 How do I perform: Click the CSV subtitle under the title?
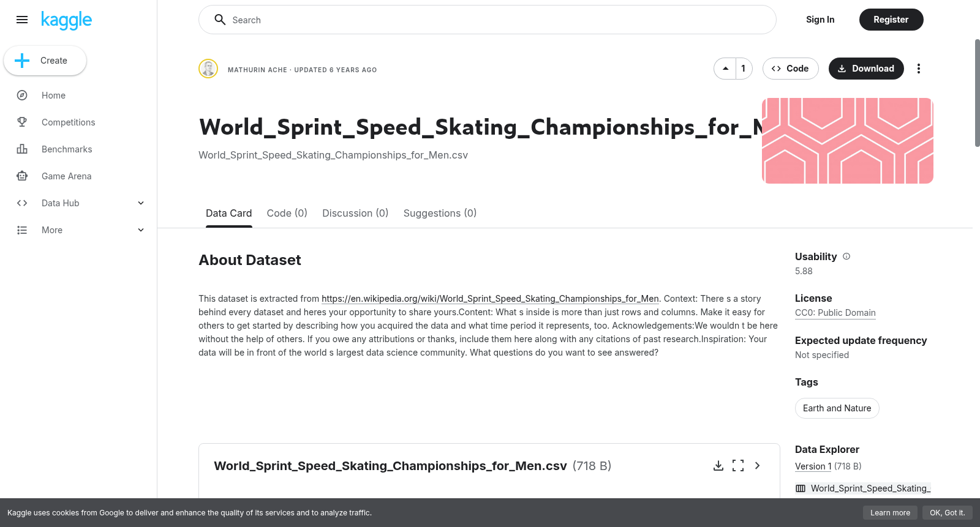click(x=333, y=155)
